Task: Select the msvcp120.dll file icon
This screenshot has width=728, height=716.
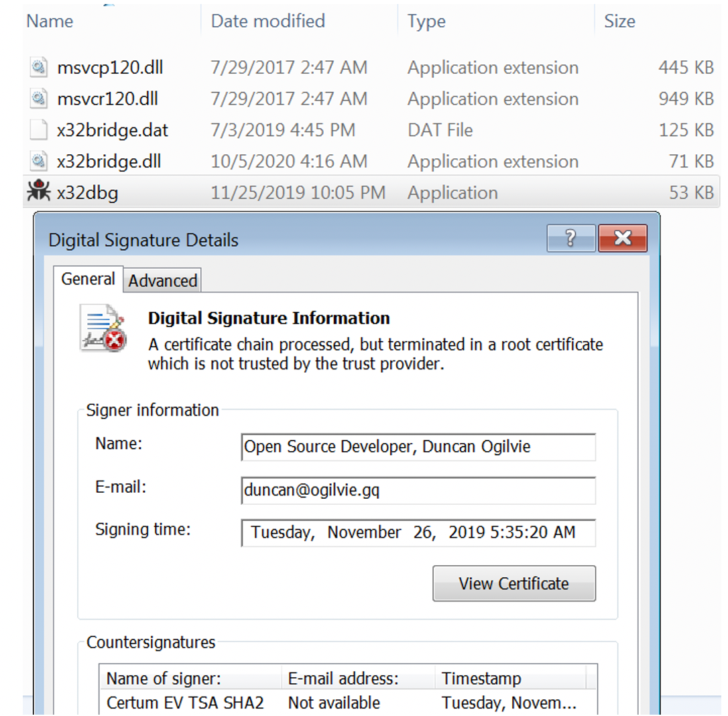Action: [x=38, y=67]
